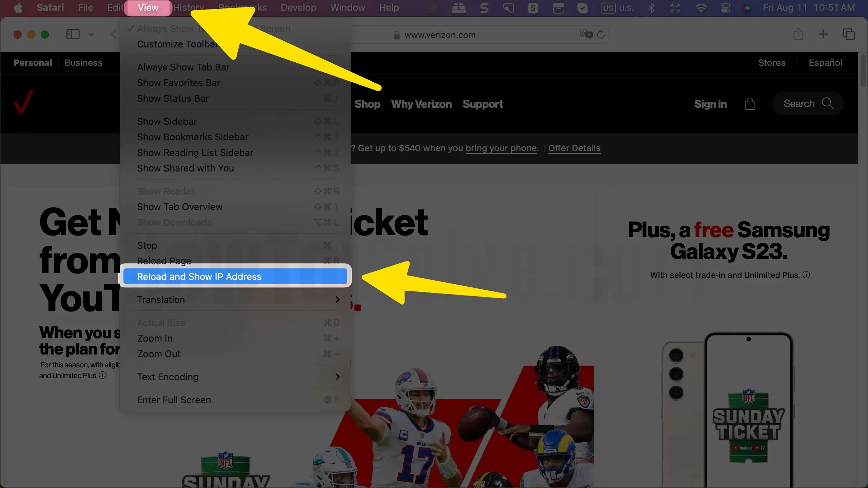Click the Verizon checkmark logo
The height and width of the screenshot is (488, 868).
tap(24, 102)
